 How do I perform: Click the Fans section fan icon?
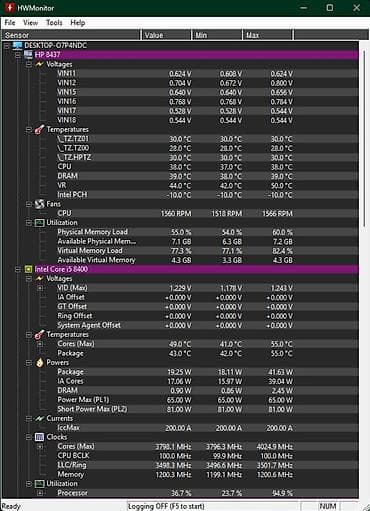[39, 204]
